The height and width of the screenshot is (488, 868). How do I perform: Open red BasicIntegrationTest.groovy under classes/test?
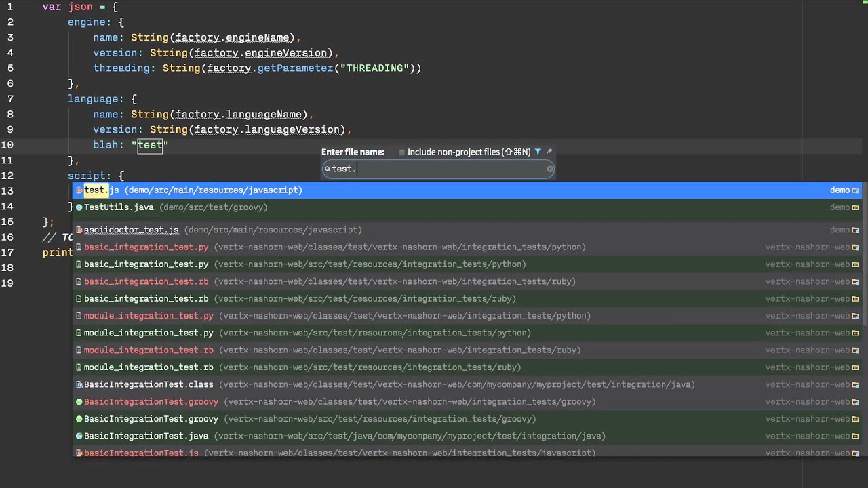467,402
